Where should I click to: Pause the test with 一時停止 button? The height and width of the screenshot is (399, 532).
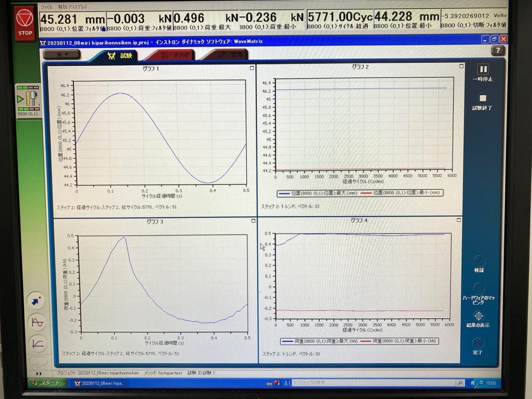[483, 70]
